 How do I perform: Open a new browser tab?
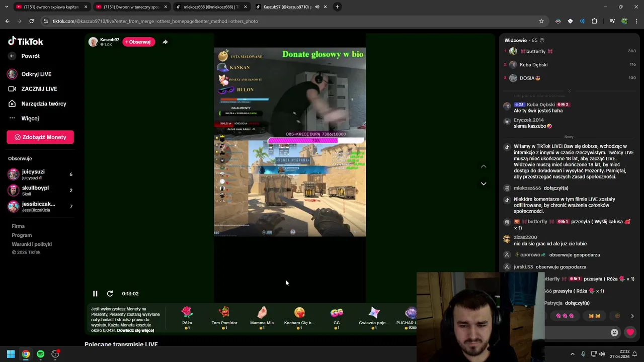point(337,7)
